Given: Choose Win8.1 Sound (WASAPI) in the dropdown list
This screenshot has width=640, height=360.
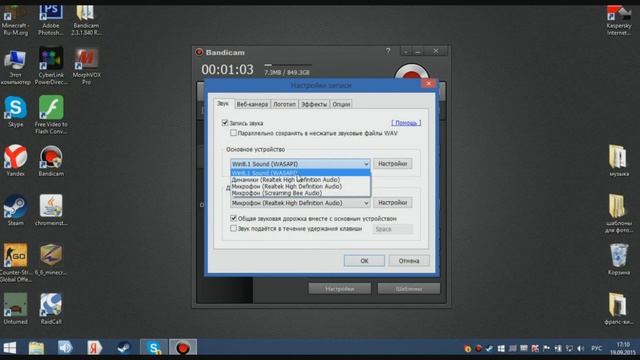Looking at the screenshot, I should coord(300,173).
